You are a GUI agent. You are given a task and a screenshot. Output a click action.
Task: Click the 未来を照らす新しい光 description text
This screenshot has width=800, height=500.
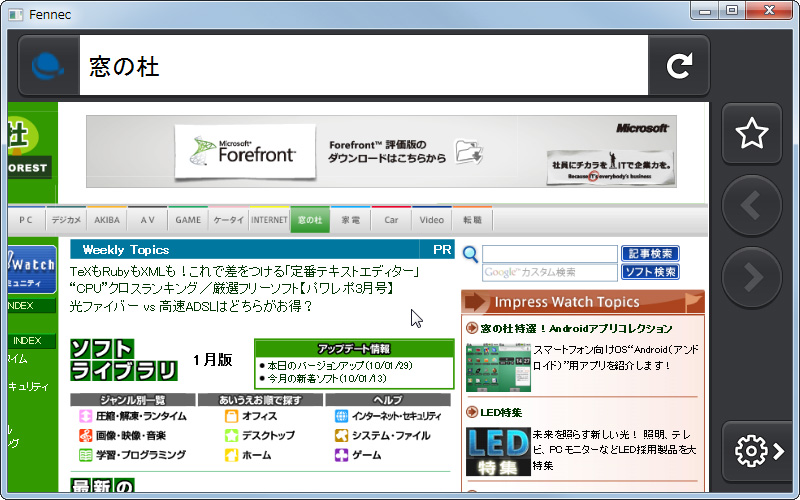(x=614, y=450)
